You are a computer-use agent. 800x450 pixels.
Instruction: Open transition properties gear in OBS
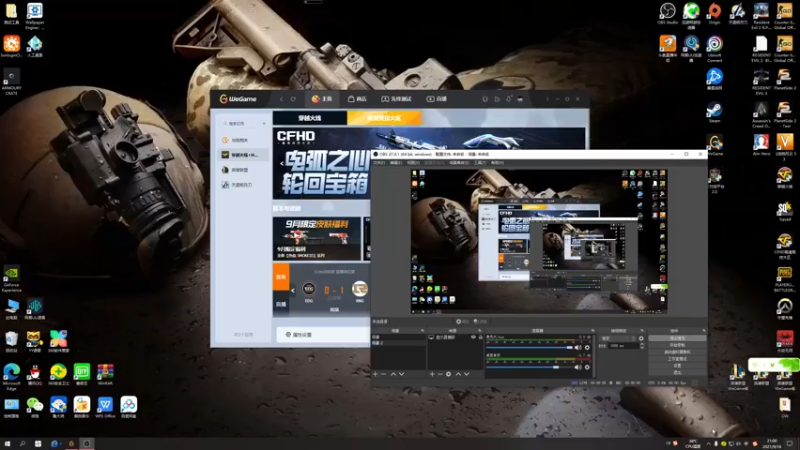(x=641, y=338)
